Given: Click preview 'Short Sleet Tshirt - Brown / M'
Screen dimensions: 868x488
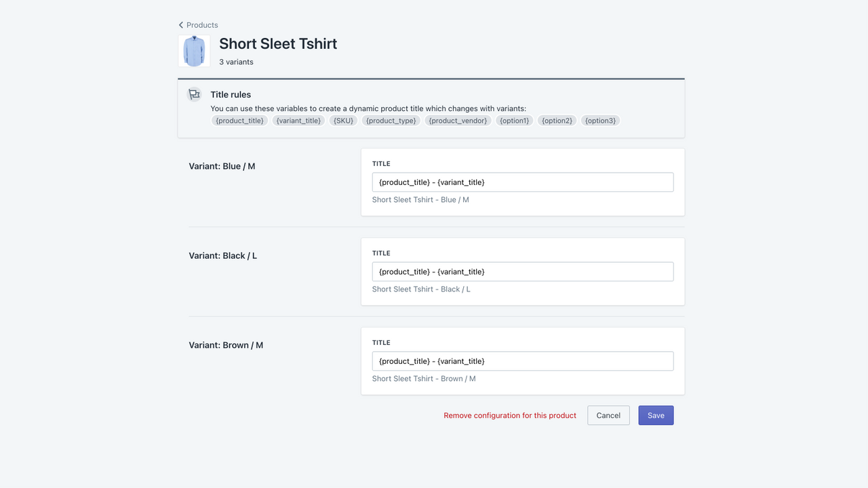Looking at the screenshot, I should click(x=424, y=379).
